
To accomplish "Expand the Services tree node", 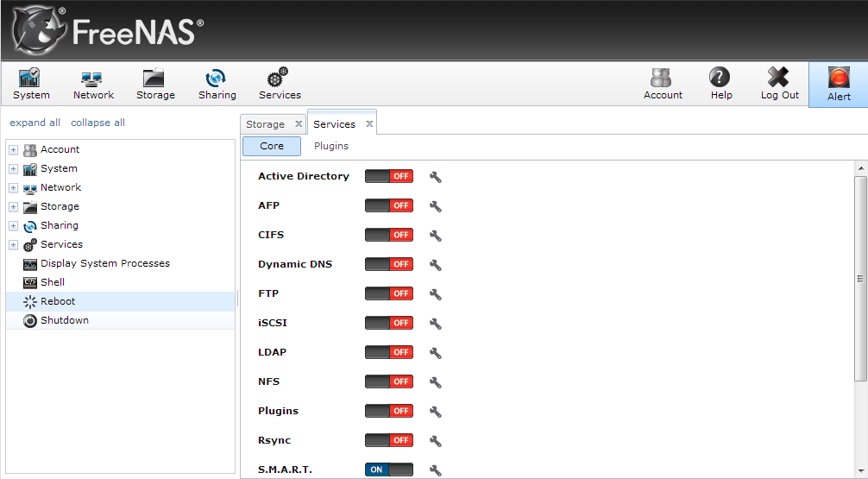I will coord(13,245).
